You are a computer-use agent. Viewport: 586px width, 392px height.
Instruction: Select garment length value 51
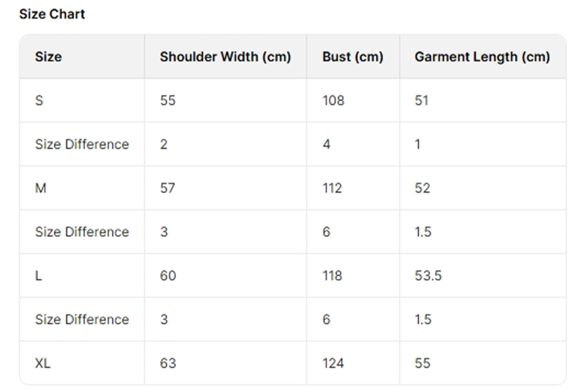pyautogui.click(x=422, y=100)
